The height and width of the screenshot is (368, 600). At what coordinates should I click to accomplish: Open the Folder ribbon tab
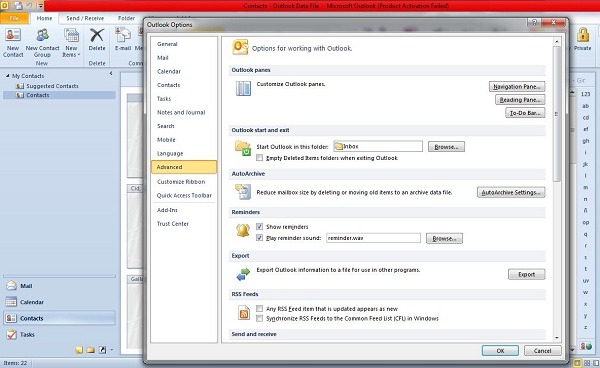(x=126, y=18)
